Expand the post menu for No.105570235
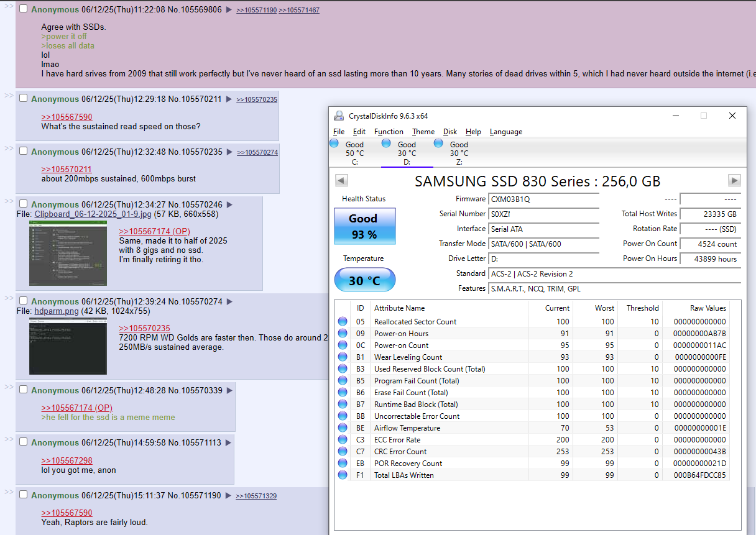 [x=229, y=152]
